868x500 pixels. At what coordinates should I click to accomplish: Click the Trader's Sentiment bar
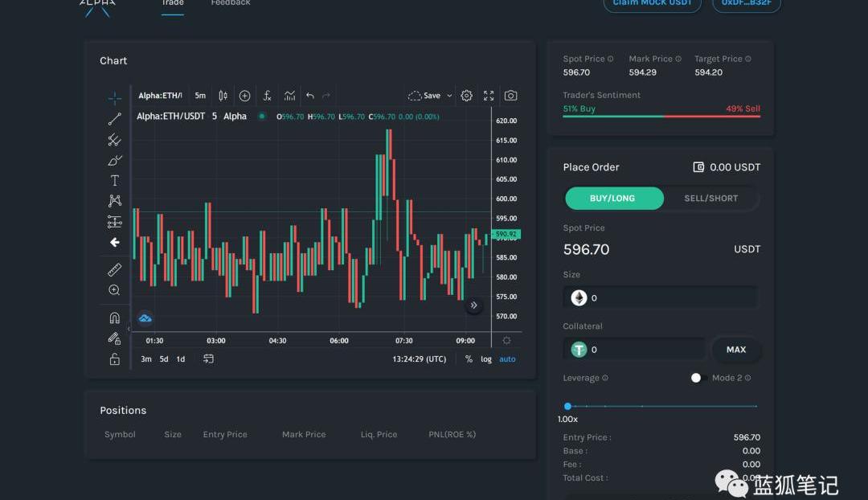[x=661, y=117]
